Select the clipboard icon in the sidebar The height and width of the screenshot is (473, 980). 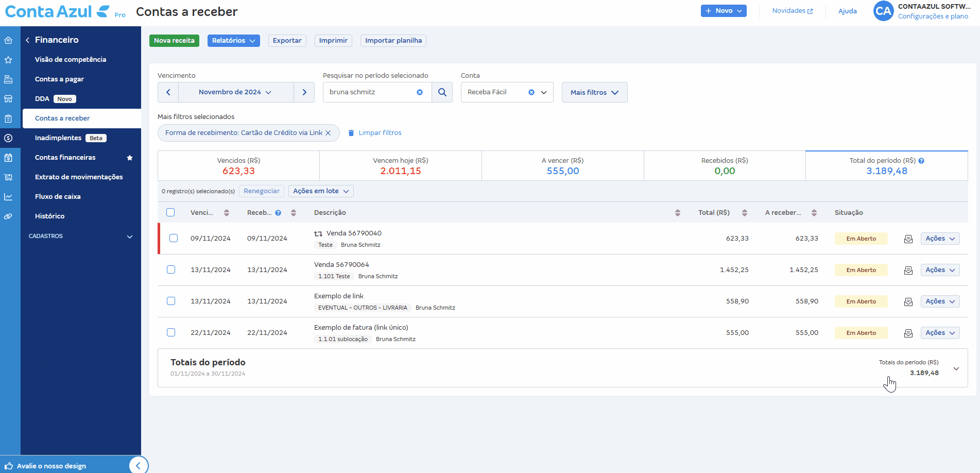(9, 118)
